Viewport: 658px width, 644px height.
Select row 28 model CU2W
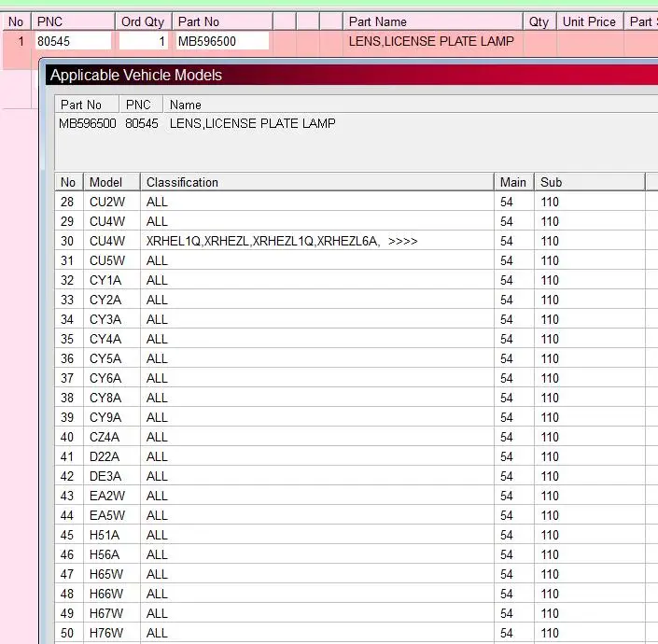[107, 202]
